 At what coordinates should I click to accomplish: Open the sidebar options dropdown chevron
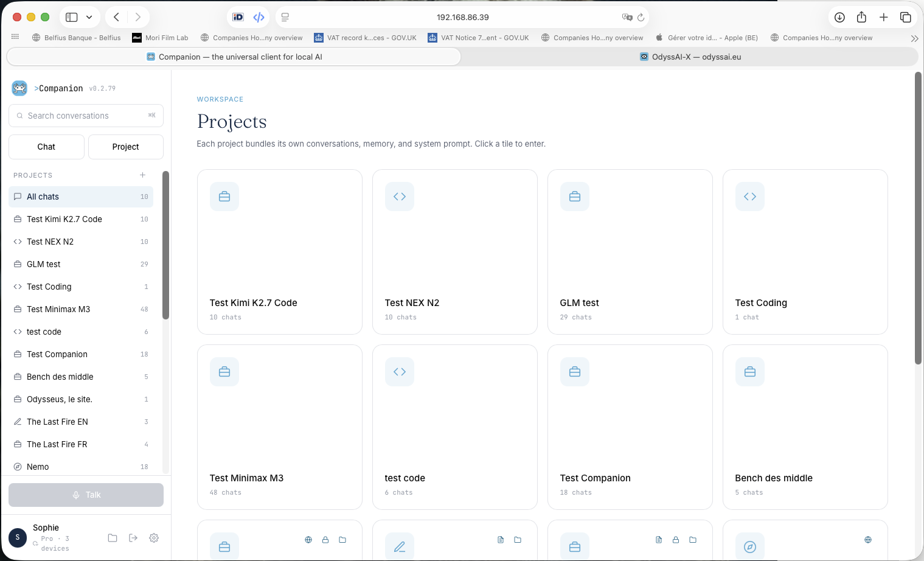89,17
